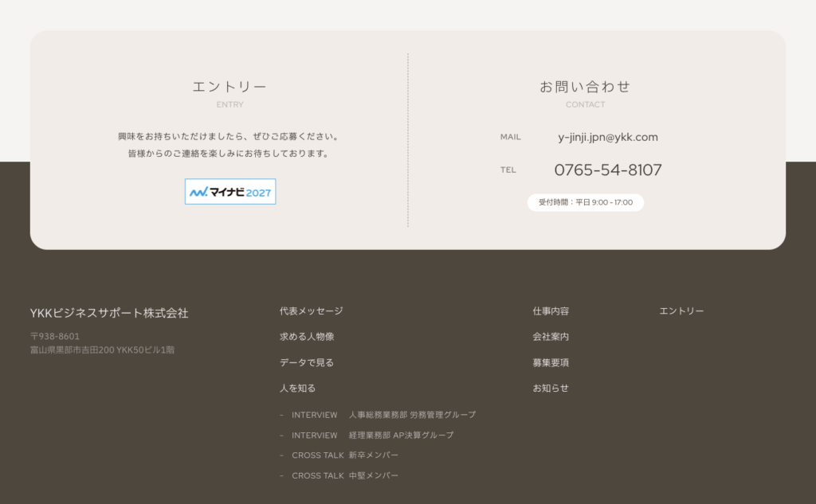This screenshot has width=816, height=504.
Task: Open INTERVIEW 経理業務部 AP決算グループ link
Action: pyautogui.click(x=372, y=436)
